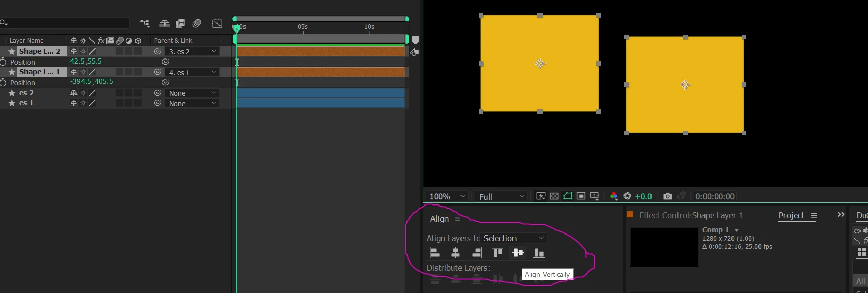
Task: Open grid and guide options icon
Action: click(594, 196)
